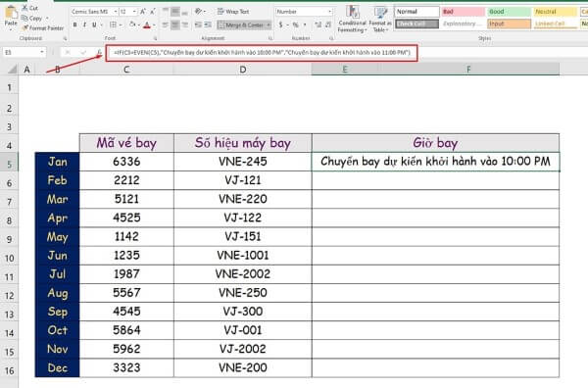This screenshot has height=388, width=588.
Task: Decrease the cell indent
Action: click(198, 24)
